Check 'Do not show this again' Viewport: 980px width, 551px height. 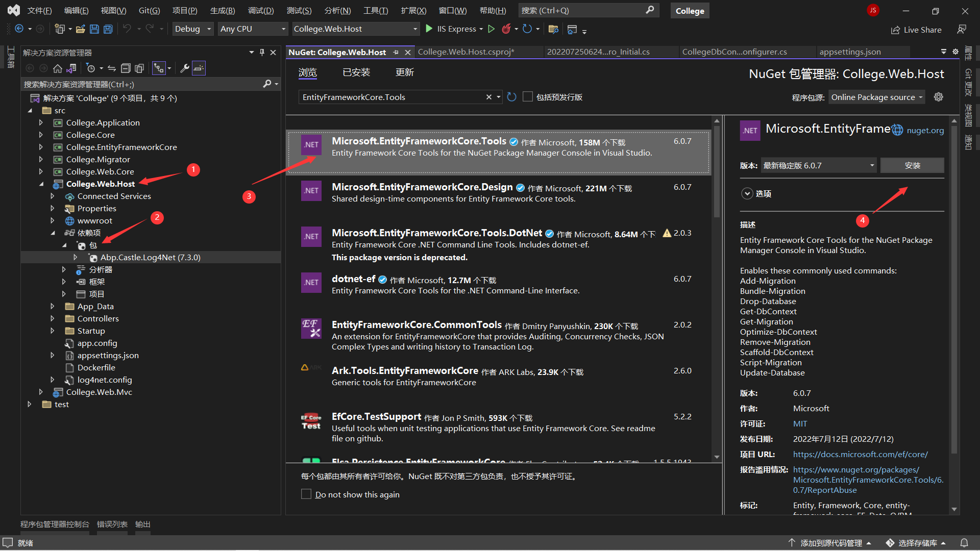(306, 494)
